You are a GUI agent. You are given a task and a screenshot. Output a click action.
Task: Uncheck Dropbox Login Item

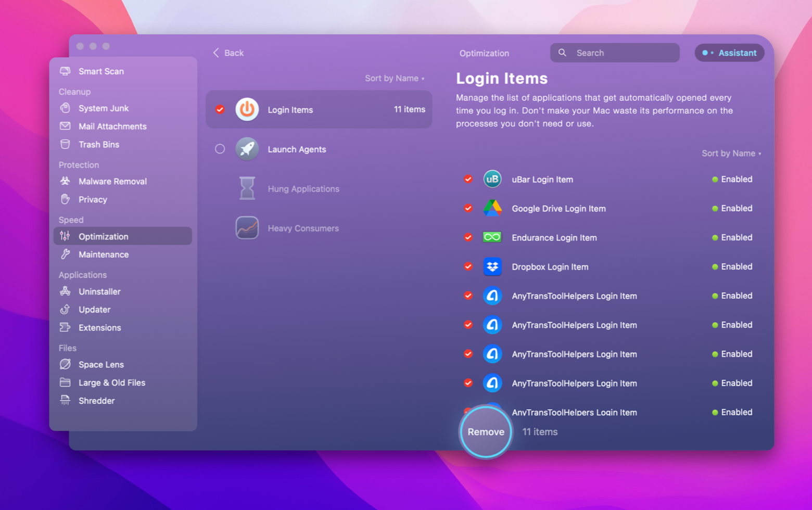point(468,266)
